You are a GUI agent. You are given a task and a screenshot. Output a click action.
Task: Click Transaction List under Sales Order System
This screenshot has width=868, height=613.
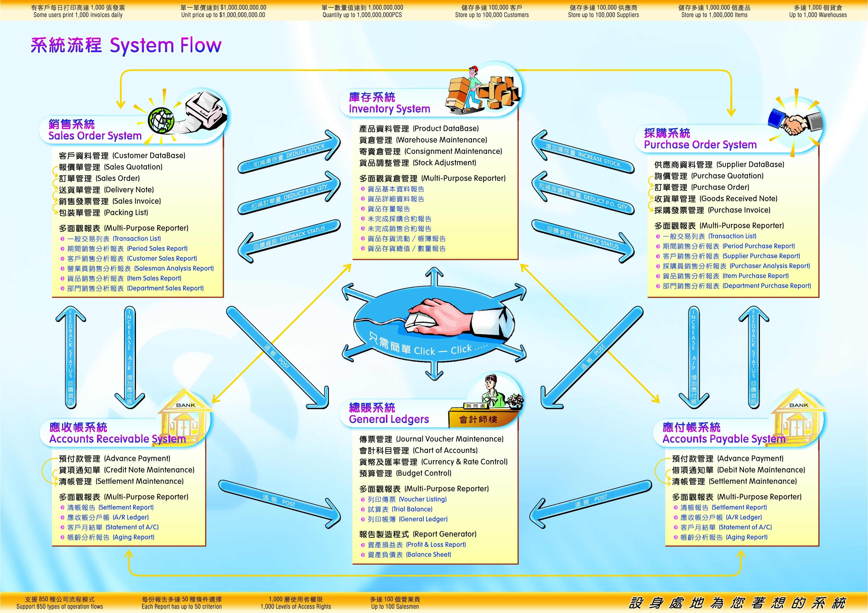point(114,239)
